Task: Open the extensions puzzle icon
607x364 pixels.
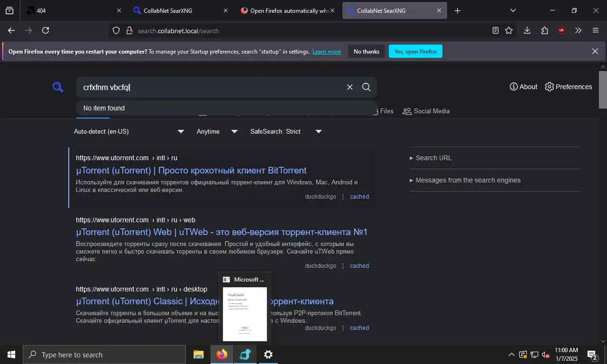Action: tap(544, 30)
